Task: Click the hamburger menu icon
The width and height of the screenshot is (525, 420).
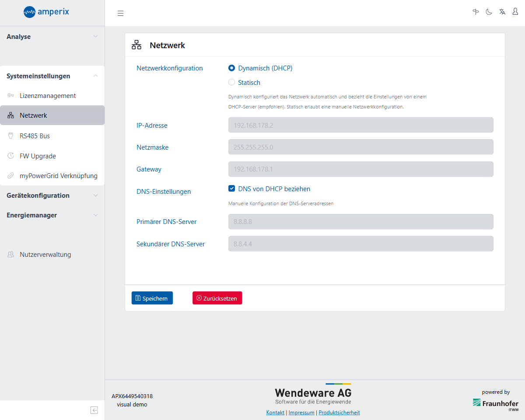Action: click(121, 13)
